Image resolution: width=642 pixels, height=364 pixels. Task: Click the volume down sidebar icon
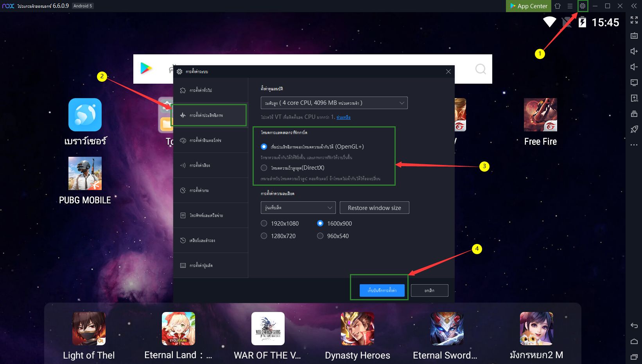634,67
